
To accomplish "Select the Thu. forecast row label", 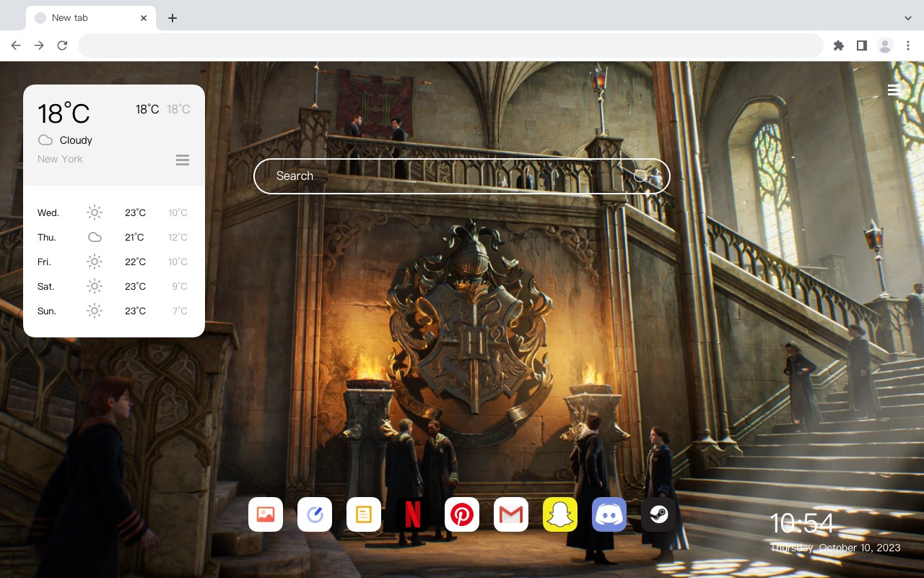I will [x=47, y=238].
